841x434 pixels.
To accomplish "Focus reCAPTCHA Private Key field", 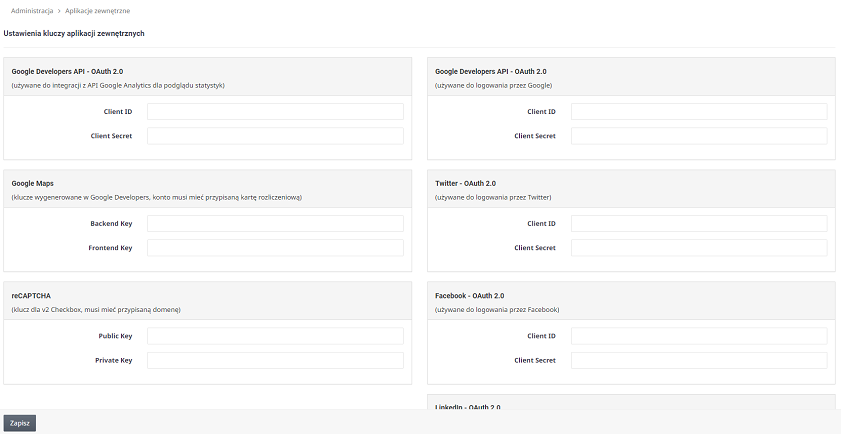I will (275, 361).
